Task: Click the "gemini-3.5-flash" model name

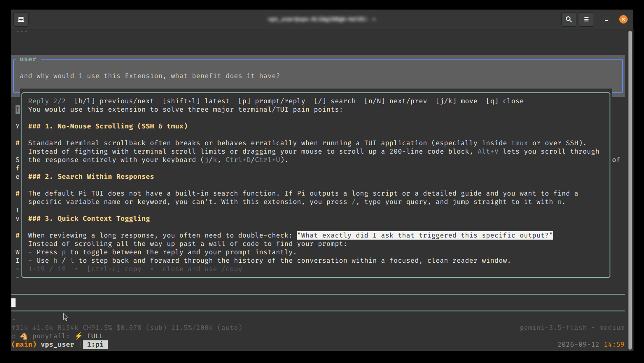Action: 553,328
